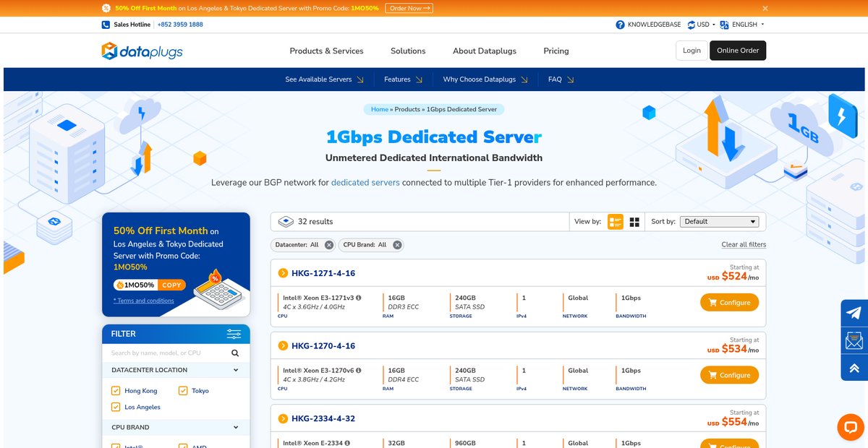868x448 pixels.
Task: Open the HKG-1270-4-16 server title
Action: pyautogui.click(x=323, y=346)
